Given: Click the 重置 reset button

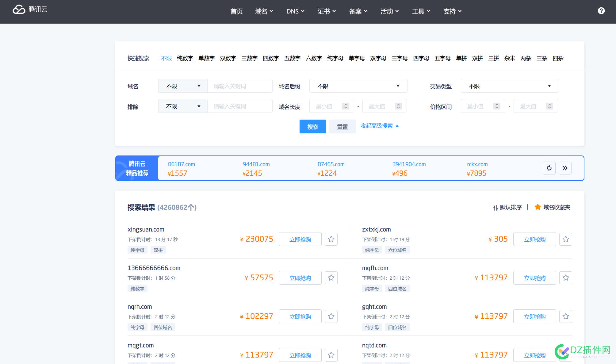Looking at the screenshot, I should pyautogui.click(x=342, y=127).
